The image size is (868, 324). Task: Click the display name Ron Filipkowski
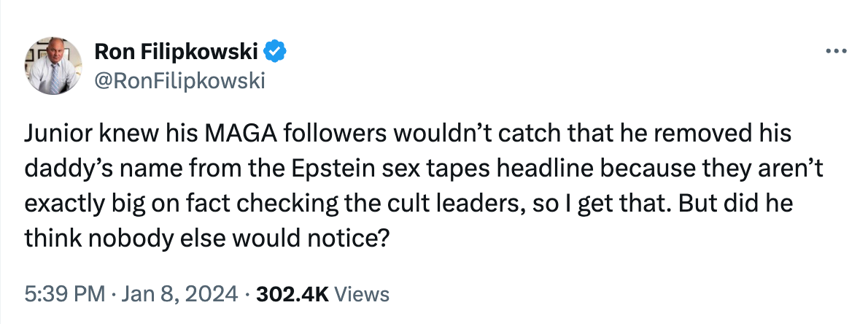tap(178, 52)
